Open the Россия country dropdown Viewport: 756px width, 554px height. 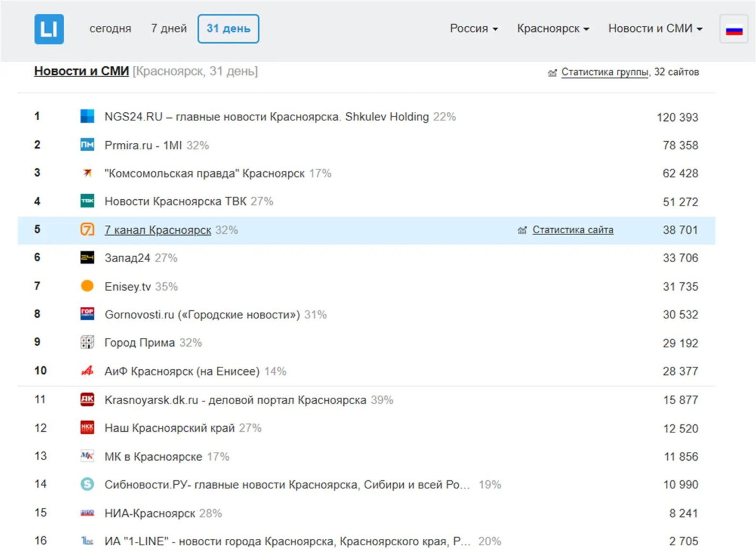tap(474, 28)
